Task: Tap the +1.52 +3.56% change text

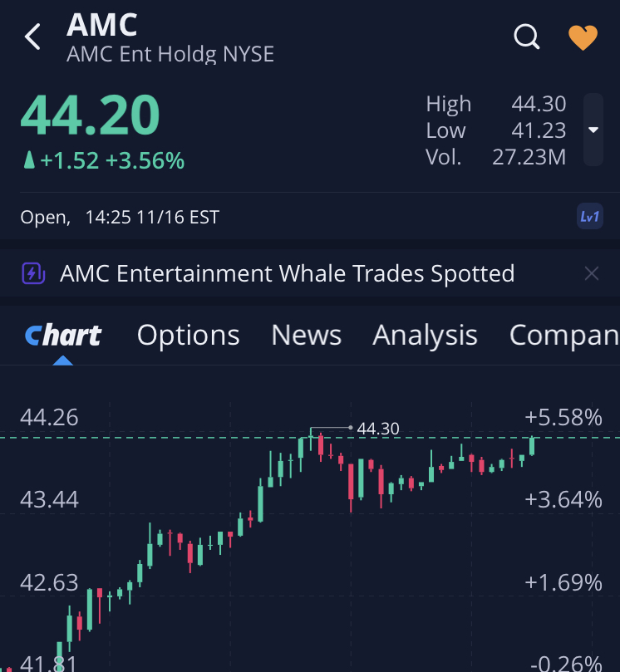Action: click(x=112, y=160)
